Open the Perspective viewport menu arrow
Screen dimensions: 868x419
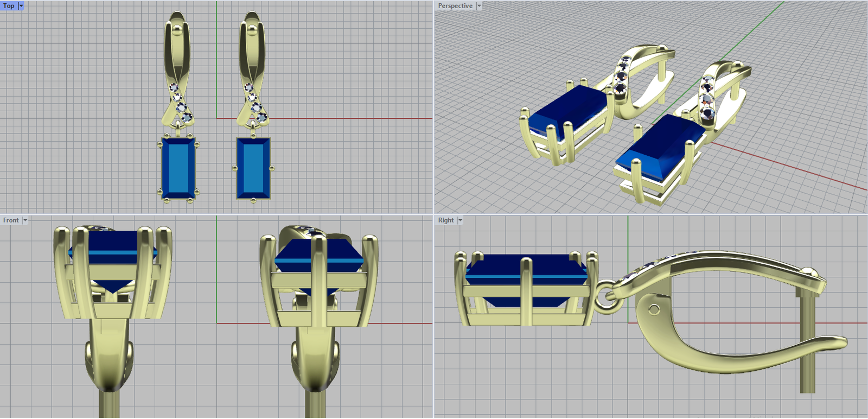tap(479, 6)
